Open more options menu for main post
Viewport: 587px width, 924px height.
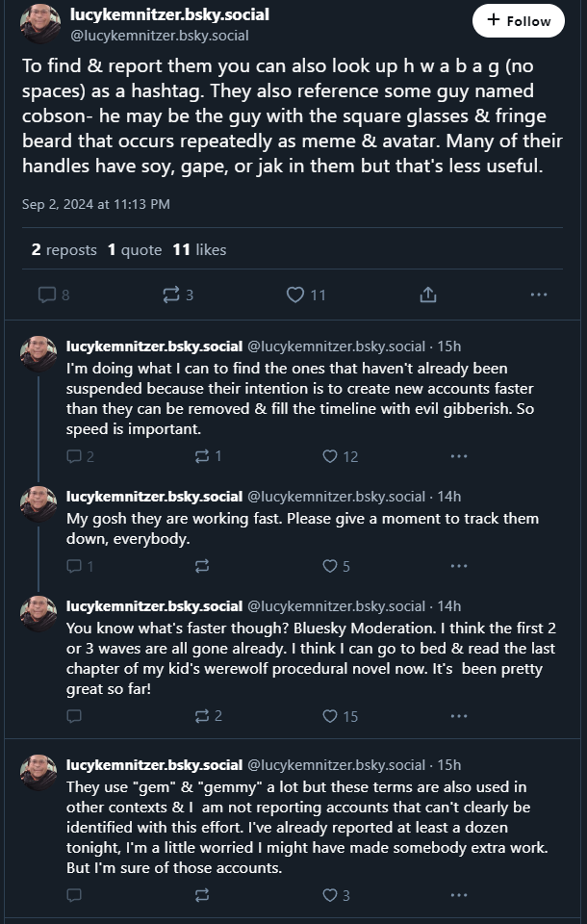[x=539, y=295]
